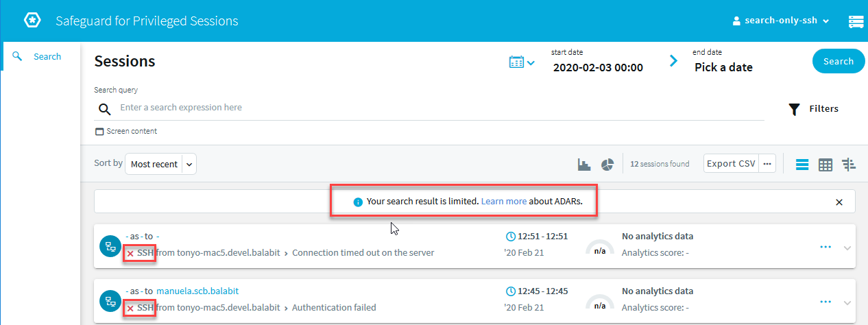
Task: Switch to table view
Action: [x=825, y=165]
